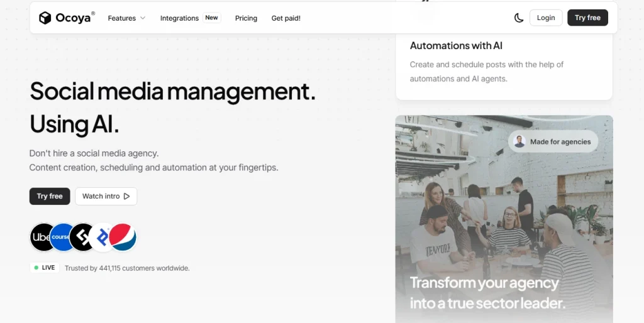Open the Integrations menu item
Viewport: 644px width, 323px height.
(179, 18)
